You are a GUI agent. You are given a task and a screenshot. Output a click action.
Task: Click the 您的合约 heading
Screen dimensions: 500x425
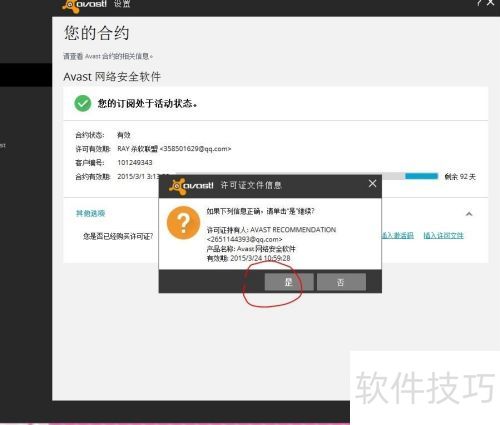coord(97,33)
